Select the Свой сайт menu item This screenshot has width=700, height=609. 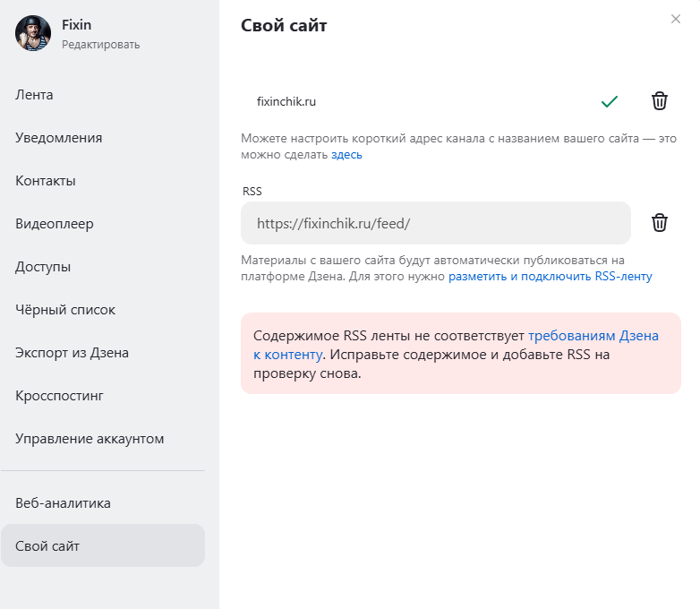[x=103, y=545]
